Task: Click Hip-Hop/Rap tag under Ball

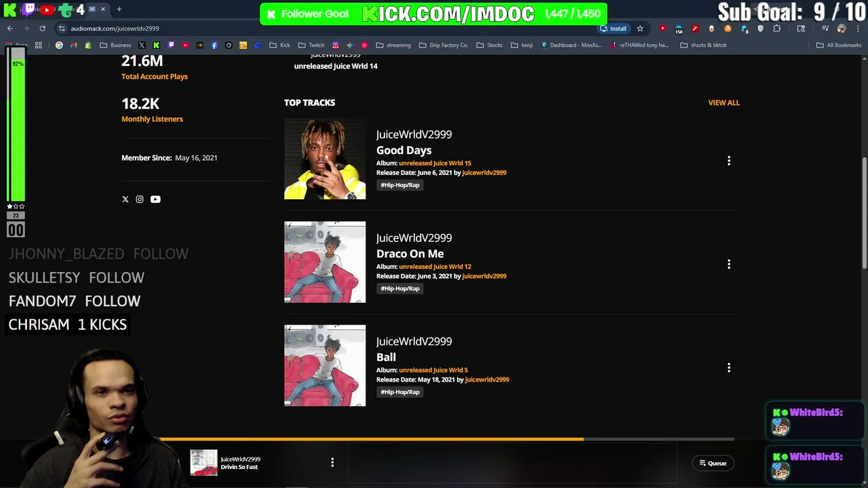Action: pos(400,392)
